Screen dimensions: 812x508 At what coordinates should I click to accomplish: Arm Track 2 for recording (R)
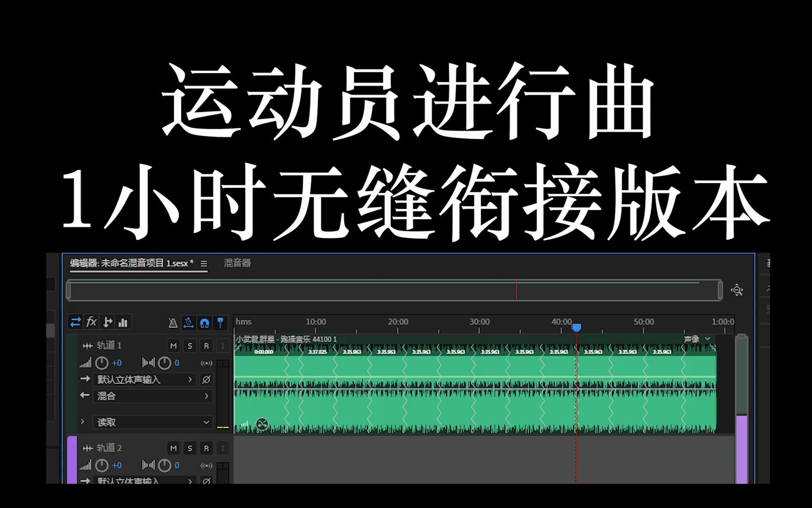pos(206,448)
